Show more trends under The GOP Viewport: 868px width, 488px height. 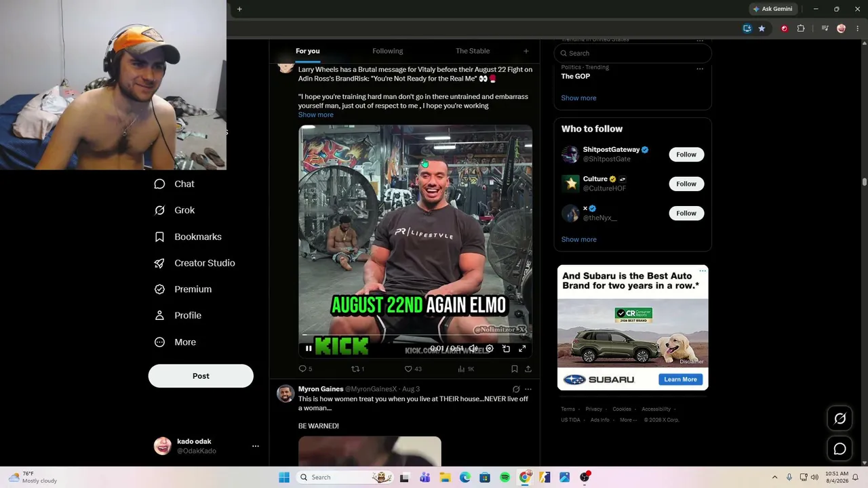pyautogui.click(x=578, y=98)
